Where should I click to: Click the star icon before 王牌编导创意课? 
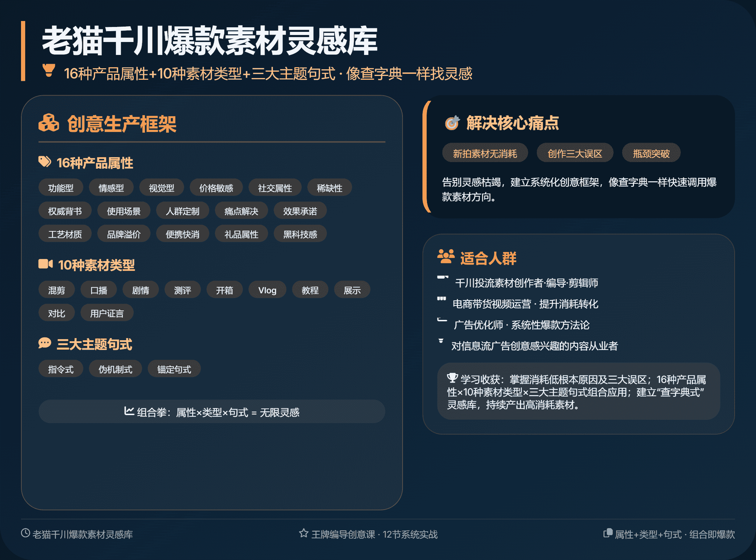(x=303, y=533)
